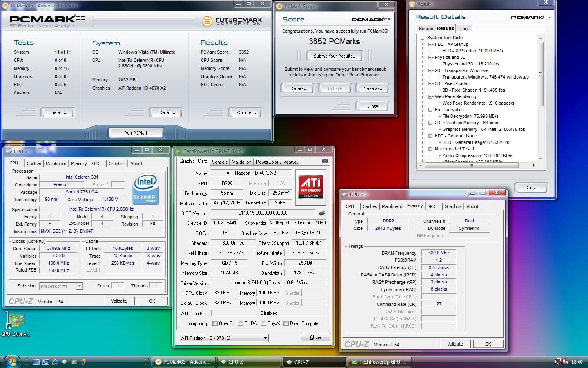Open the Windows Start orb

tap(11, 361)
